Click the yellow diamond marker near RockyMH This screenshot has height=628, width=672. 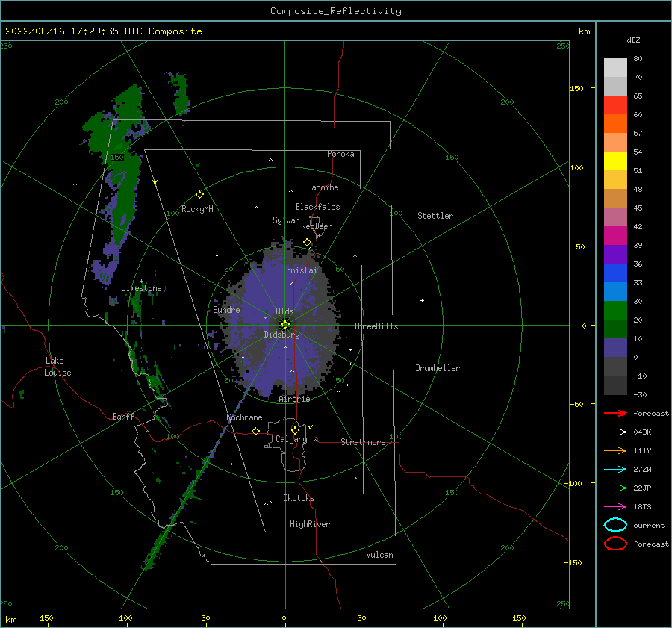[x=199, y=195]
